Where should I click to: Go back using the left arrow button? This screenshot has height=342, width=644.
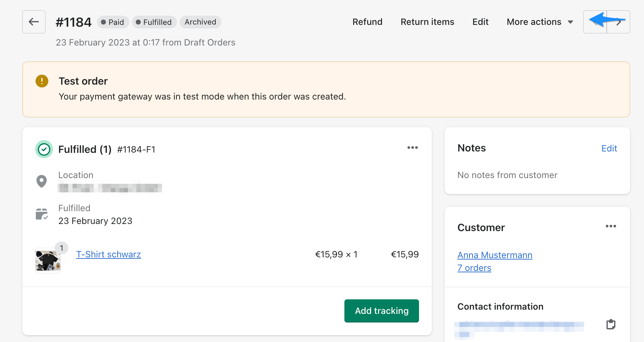34,22
